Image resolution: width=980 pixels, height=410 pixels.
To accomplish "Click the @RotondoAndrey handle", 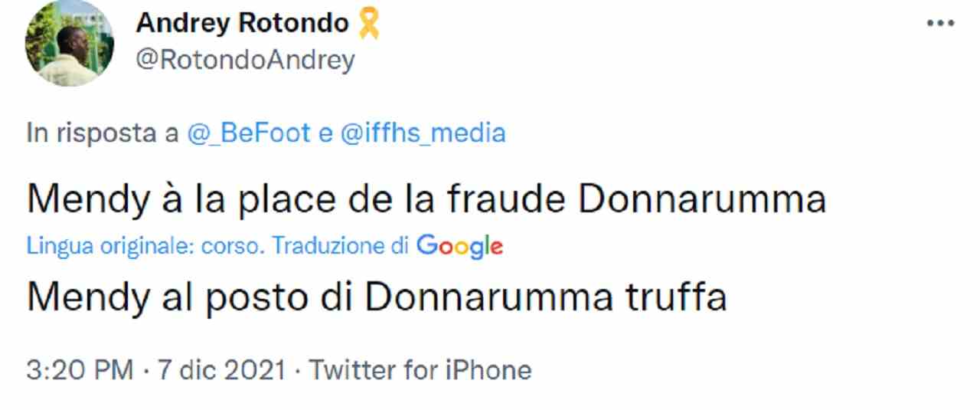I will pyautogui.click(x=245, y=59).
